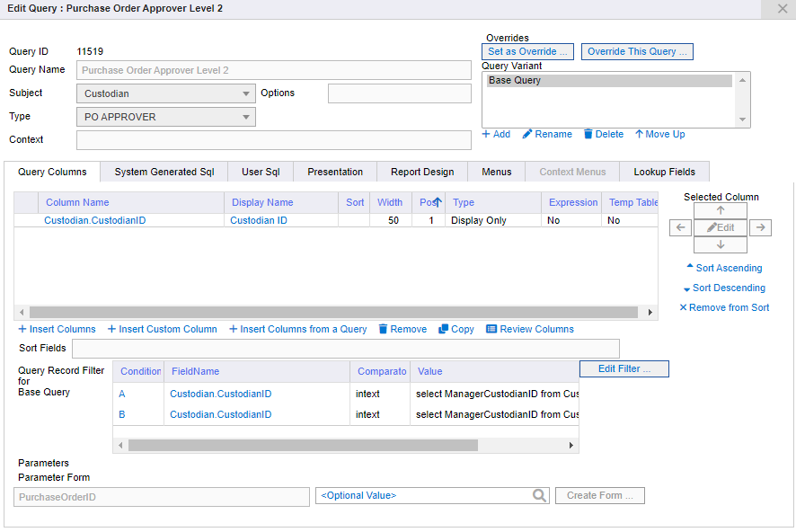Insert Columns from a Query
Image resolution: width=796 pixels, height=532 pixels.
tap(298, 329)
